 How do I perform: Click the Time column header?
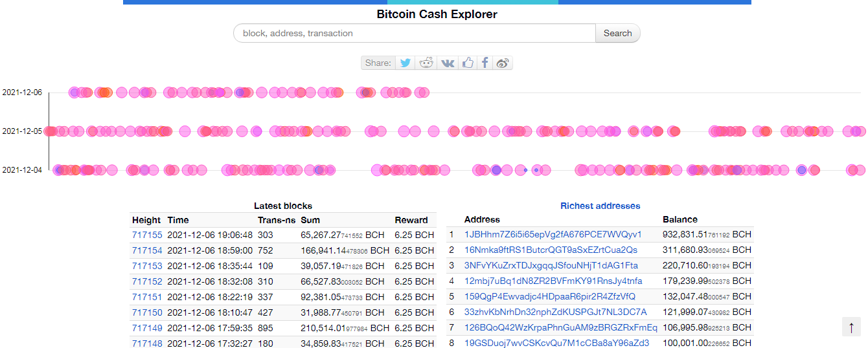pos(178,220)
